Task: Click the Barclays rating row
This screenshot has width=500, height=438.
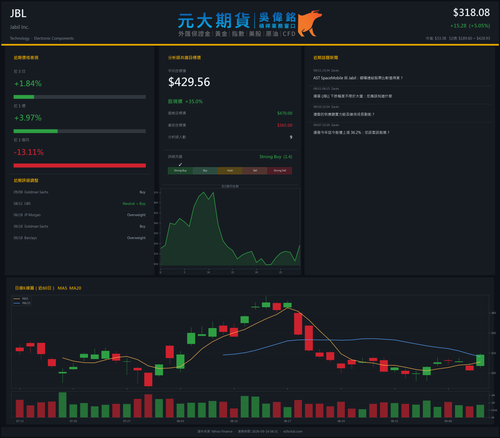Action: coord(80,238)
